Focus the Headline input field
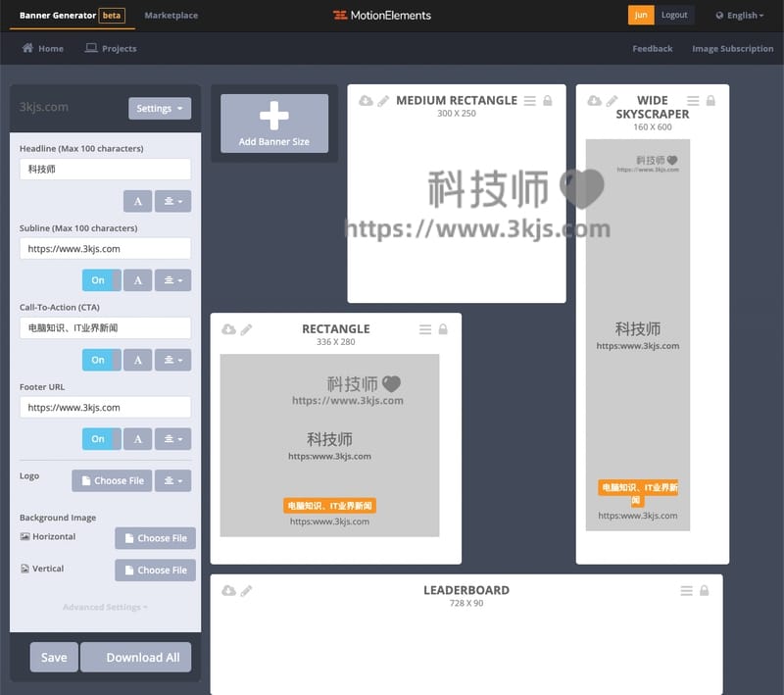The width and height of the screenshot is (784, 695). tap(106, 170)
